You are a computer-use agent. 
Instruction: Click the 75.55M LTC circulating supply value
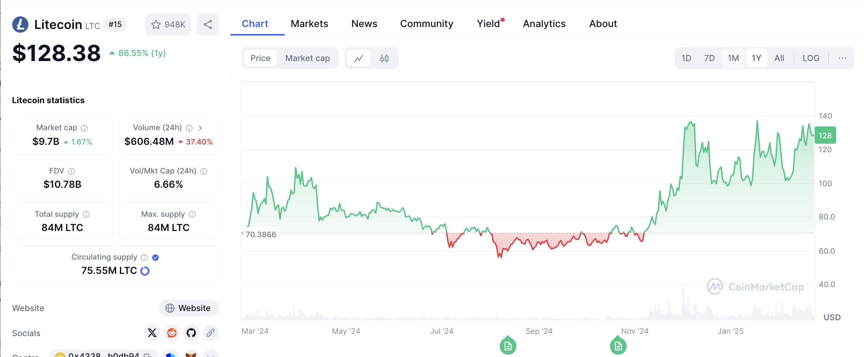tap(109, 271)
